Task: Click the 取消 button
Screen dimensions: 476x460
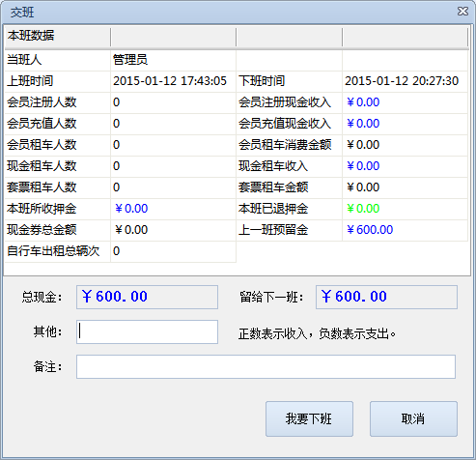Action: point(413,418)
